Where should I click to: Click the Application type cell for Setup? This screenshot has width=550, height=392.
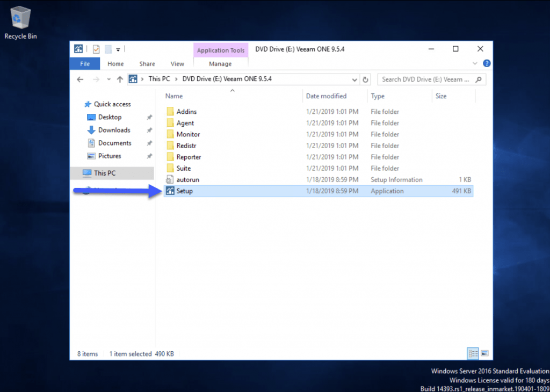pyautogui.click(x=387, y=191)
